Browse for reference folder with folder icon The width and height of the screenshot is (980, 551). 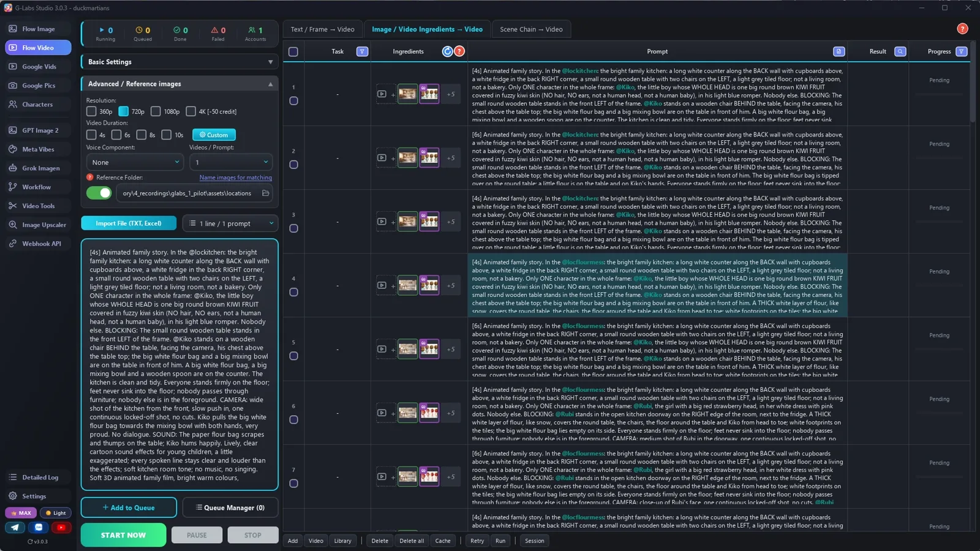[x=265, y=193]
